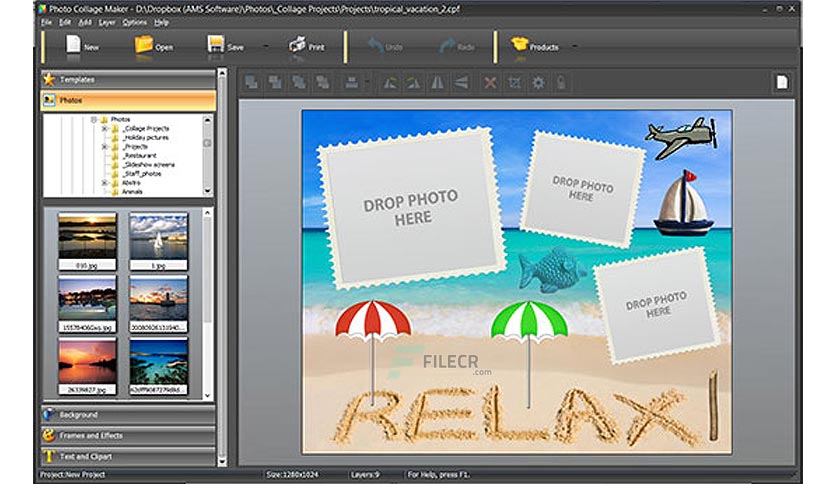Screen dimensions: 836x484
Task: Select the bottom-right tilted photo placeholder
Action: [x=657, y=305]
